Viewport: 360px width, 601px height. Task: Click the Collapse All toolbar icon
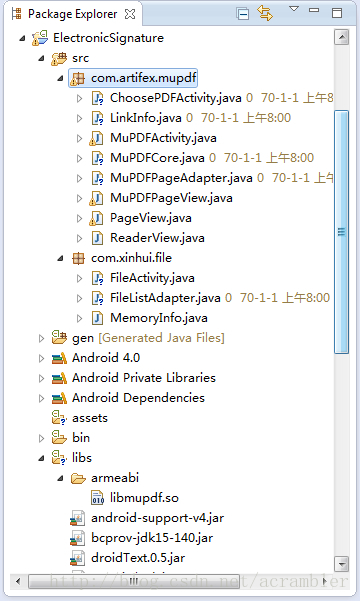click(x=243, y=14)
